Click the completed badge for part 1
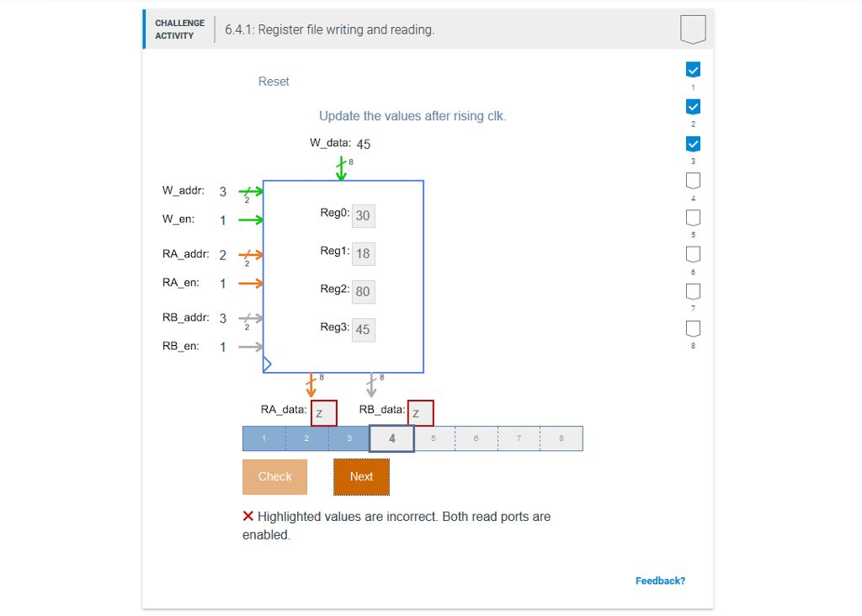 click(693, 70)
